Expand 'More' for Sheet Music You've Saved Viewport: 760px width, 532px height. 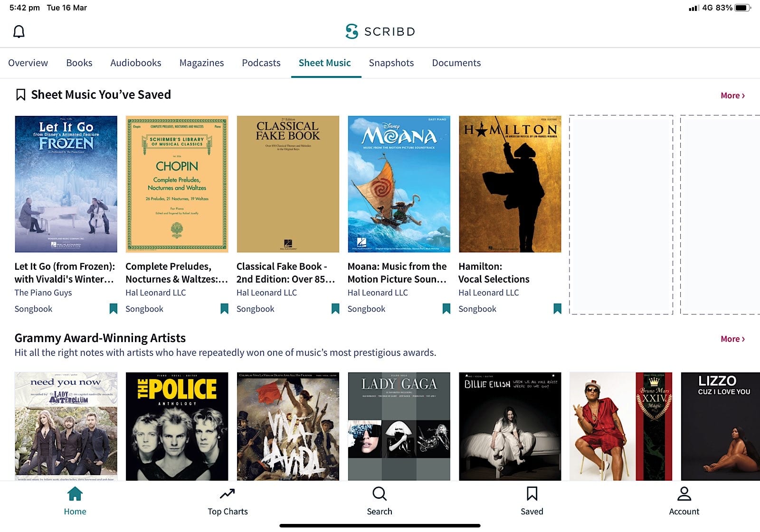pyautogui.click(x=732, y=95)
